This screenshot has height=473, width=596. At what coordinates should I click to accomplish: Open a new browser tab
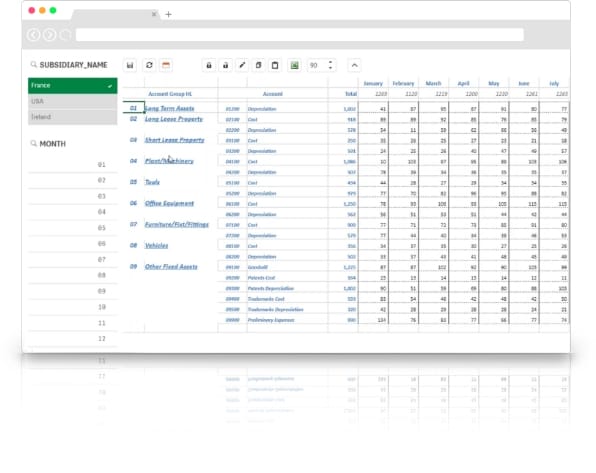[x=168, y=14]
